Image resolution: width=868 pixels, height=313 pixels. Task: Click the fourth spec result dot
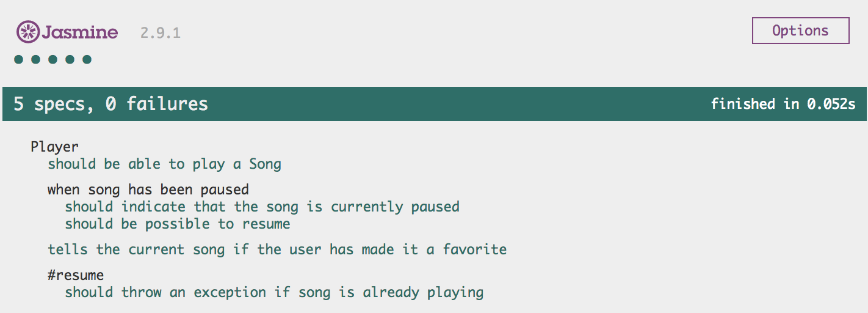point(70,59)
